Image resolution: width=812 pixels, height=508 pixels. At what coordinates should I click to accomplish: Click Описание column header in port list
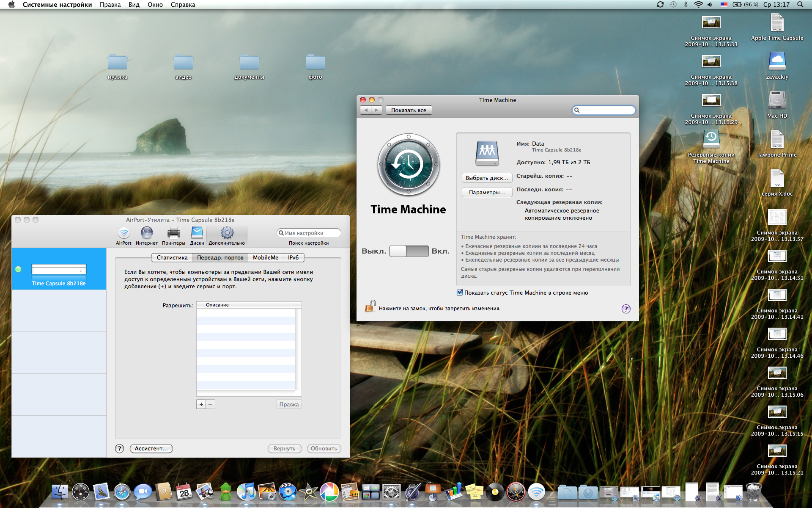(x=250, y=305)
